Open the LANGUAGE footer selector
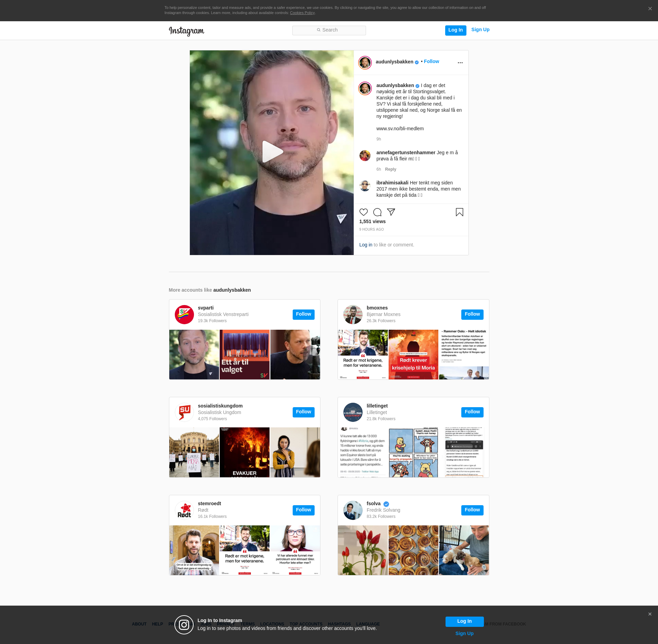This screenshot has height=644, width=658. pyautogui.click(x=368, y=624)
